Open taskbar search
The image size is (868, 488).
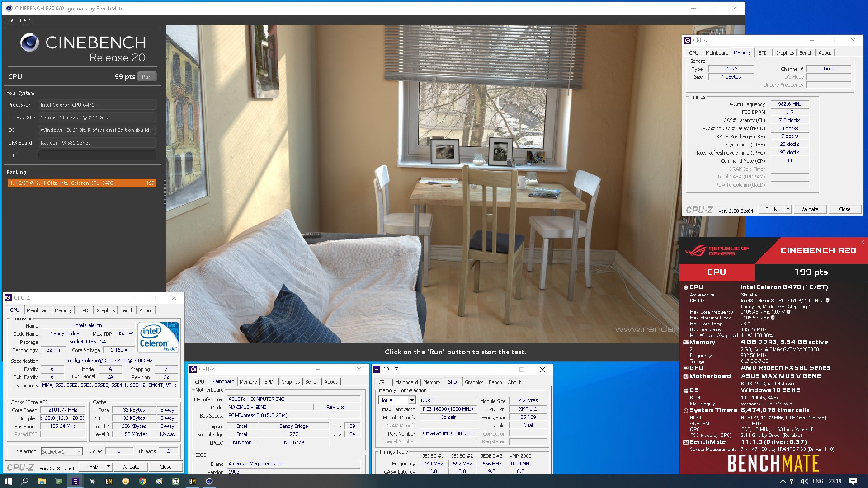click(x=24, y=481)
